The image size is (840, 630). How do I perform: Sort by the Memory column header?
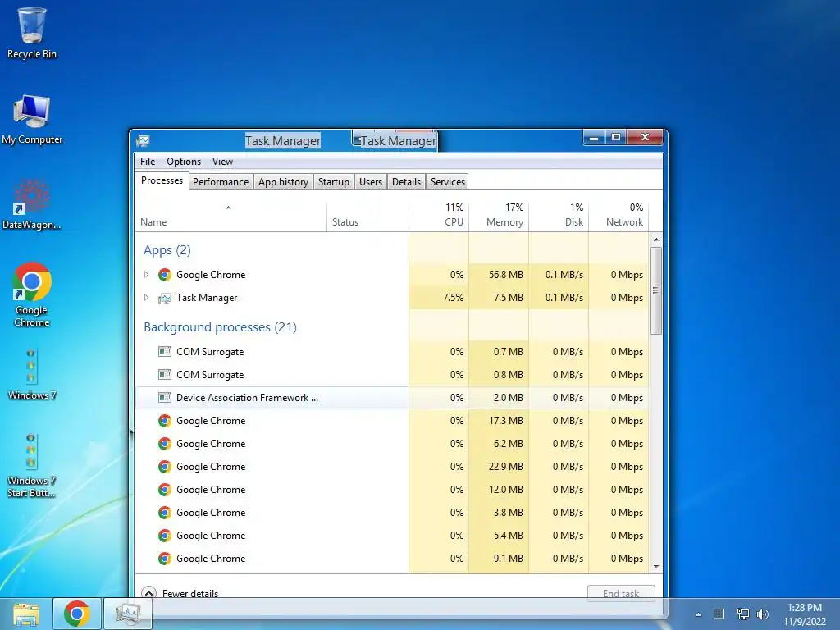pos(499,217)
